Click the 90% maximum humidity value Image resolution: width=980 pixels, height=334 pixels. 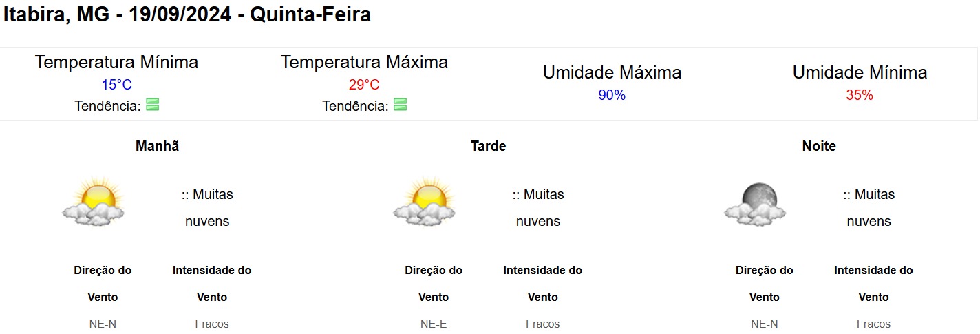[612, 95]
